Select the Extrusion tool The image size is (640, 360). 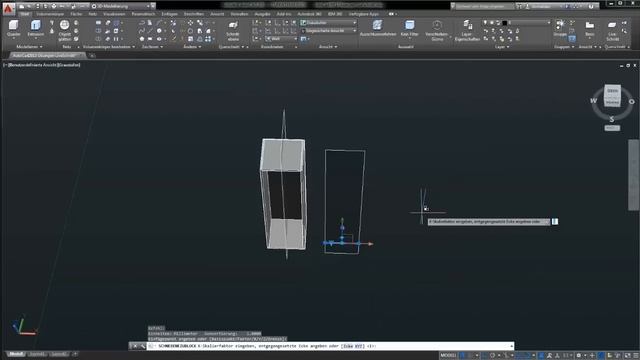pos(36,29)
